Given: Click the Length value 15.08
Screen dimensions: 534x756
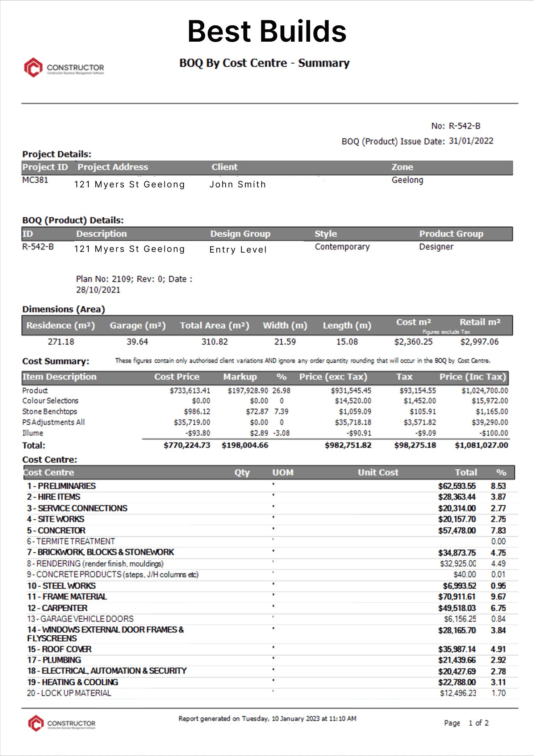Looking at the screenshot, I should click(x=347, y=342).
